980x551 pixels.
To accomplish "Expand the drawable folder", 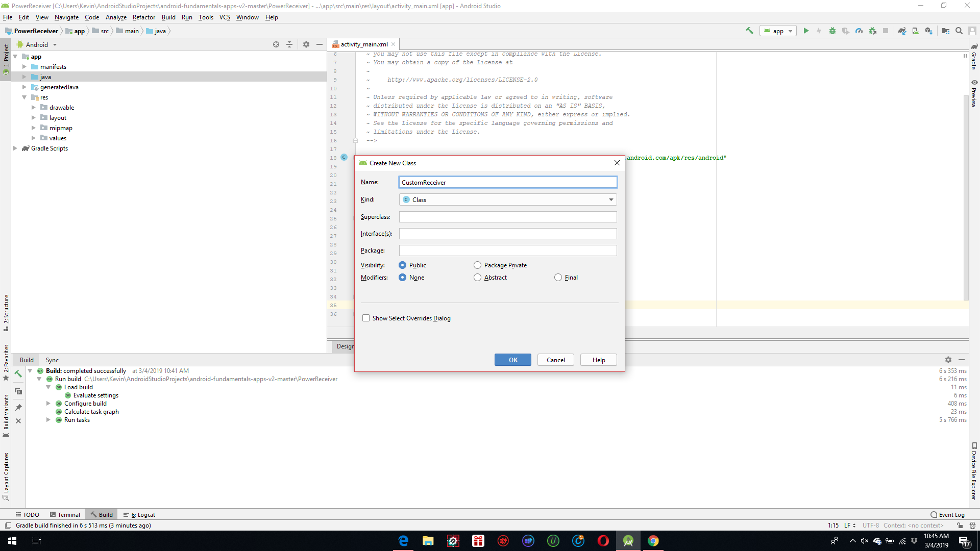I will coord(33,107).
